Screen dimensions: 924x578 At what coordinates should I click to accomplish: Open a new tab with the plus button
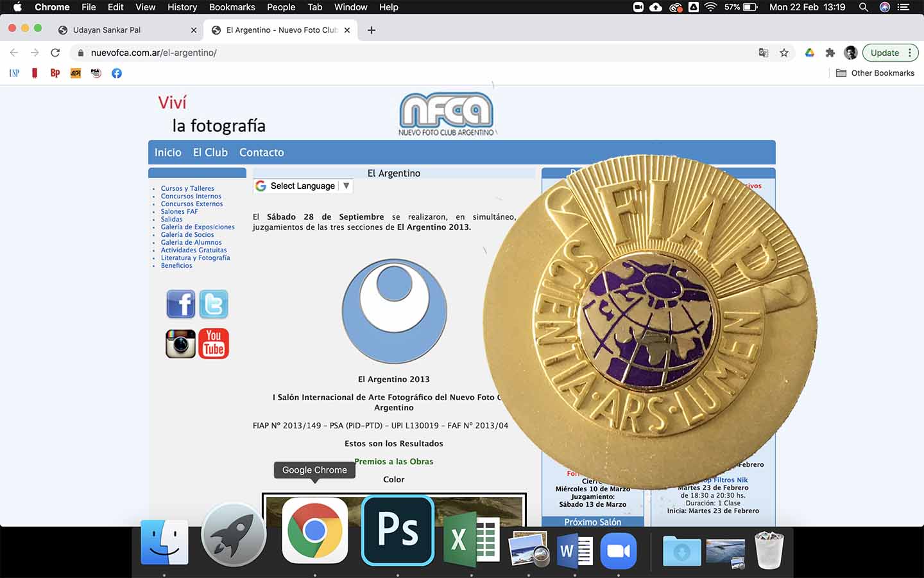(x=372, y=30)
